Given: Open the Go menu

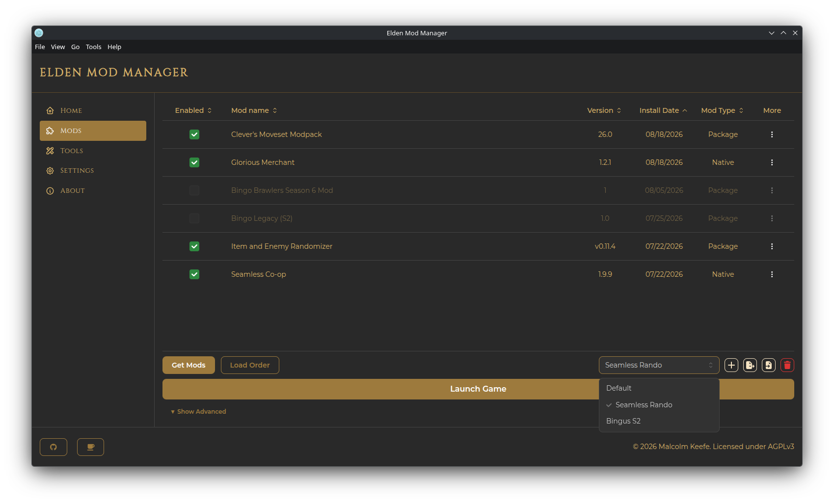Looking at the screenshot, I should [75, 47].
